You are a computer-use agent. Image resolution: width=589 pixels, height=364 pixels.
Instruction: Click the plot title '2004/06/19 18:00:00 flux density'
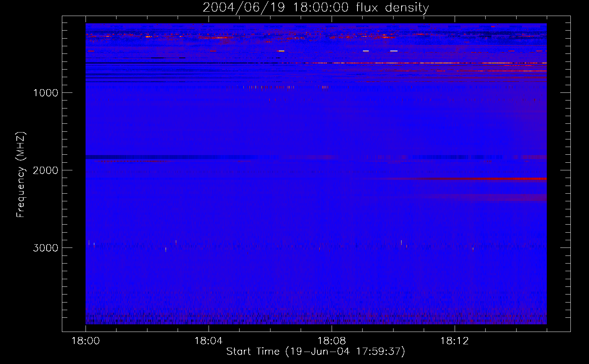point(316,7)
